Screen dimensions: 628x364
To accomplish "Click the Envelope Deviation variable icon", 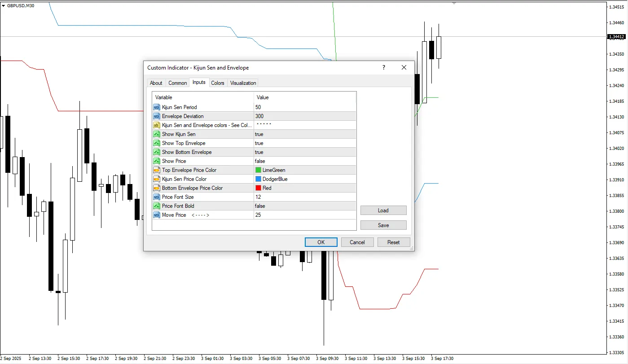I will click(x=156, y=116).
